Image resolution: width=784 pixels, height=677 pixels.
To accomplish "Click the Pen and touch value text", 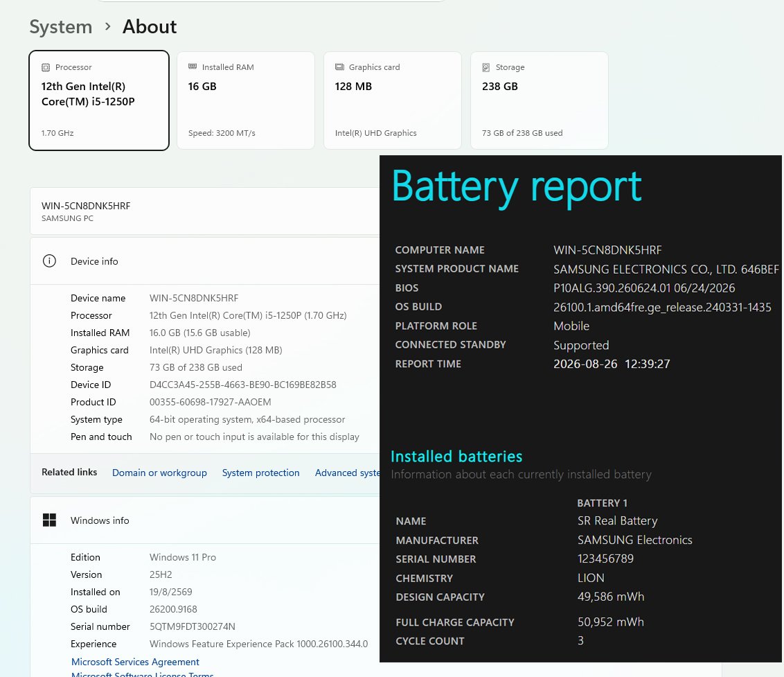I will tap(254, 437).
